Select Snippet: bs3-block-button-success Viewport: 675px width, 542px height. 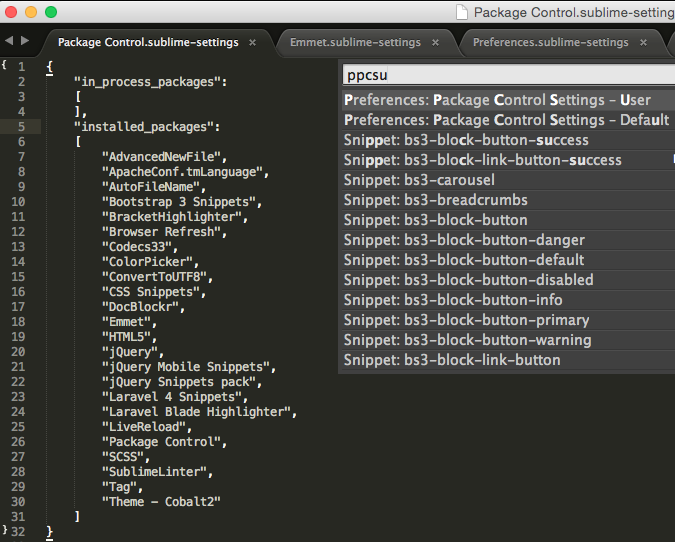coord(509,140)
